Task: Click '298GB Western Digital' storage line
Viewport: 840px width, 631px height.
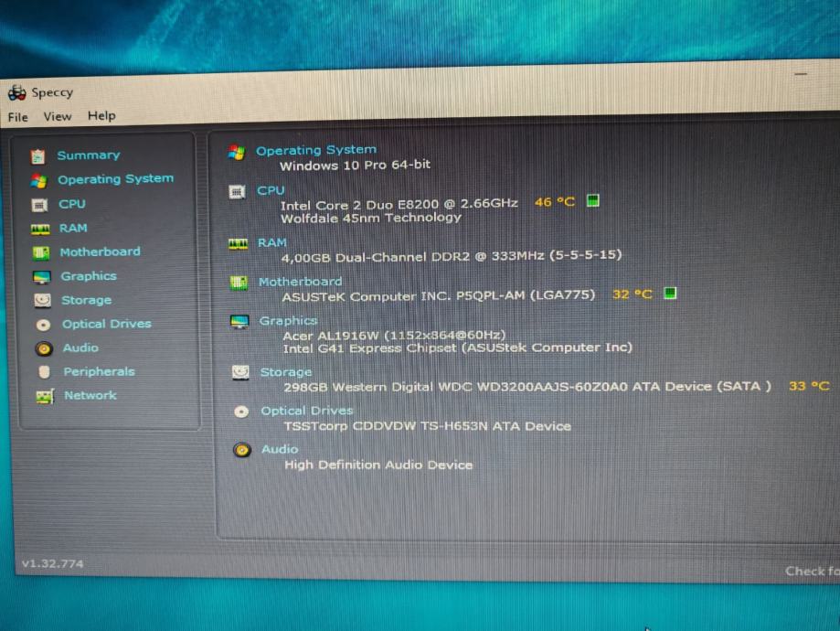Action: tap(527, 387)
